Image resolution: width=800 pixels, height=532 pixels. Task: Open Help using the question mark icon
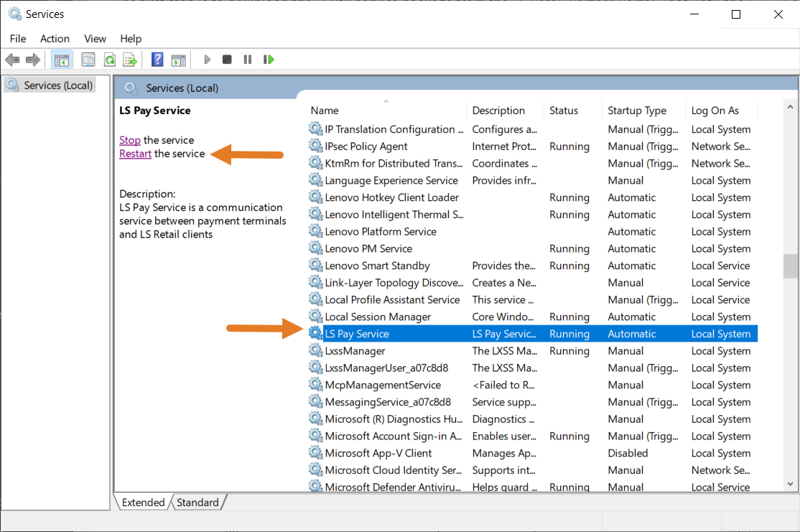157,59
